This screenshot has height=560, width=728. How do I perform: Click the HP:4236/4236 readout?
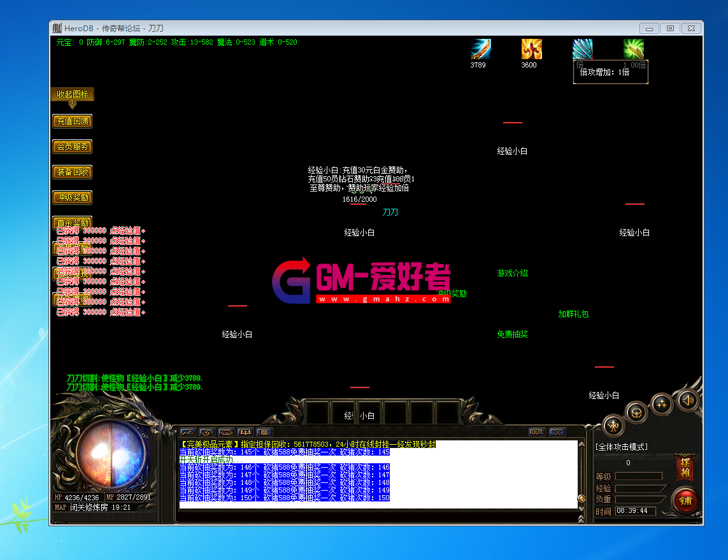76,498
